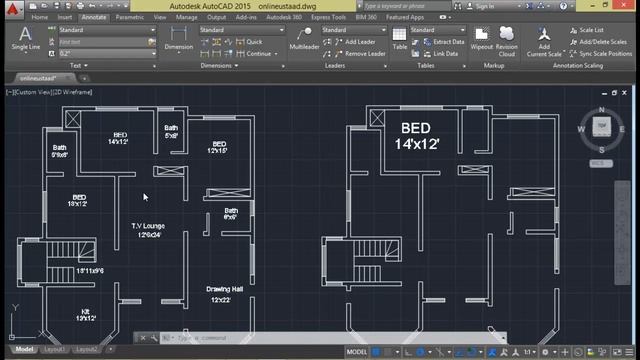This screenshot has width=640, height=360.
Task: Switch to the Layout1 tab
Action: [54, 349]
